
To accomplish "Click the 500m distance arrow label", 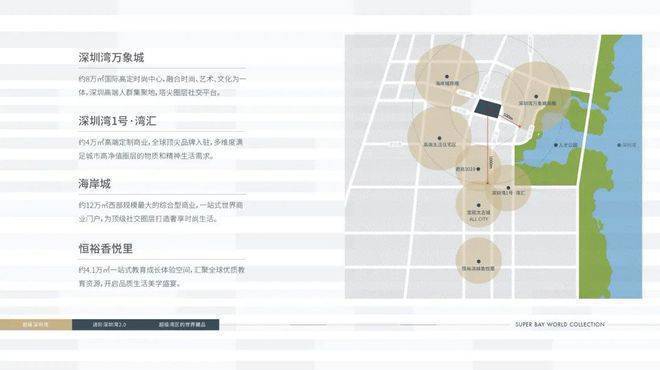I will click(508, 117).
